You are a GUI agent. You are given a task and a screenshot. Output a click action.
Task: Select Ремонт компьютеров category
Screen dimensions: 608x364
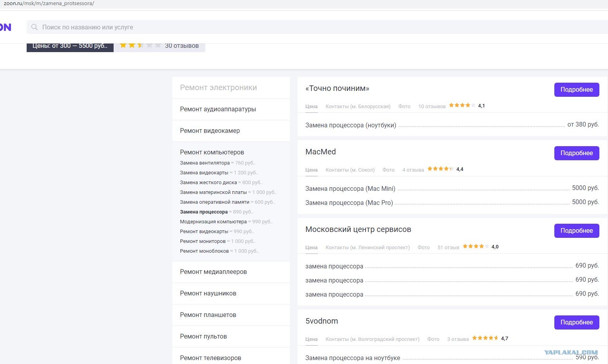click(x=212, y=152)
